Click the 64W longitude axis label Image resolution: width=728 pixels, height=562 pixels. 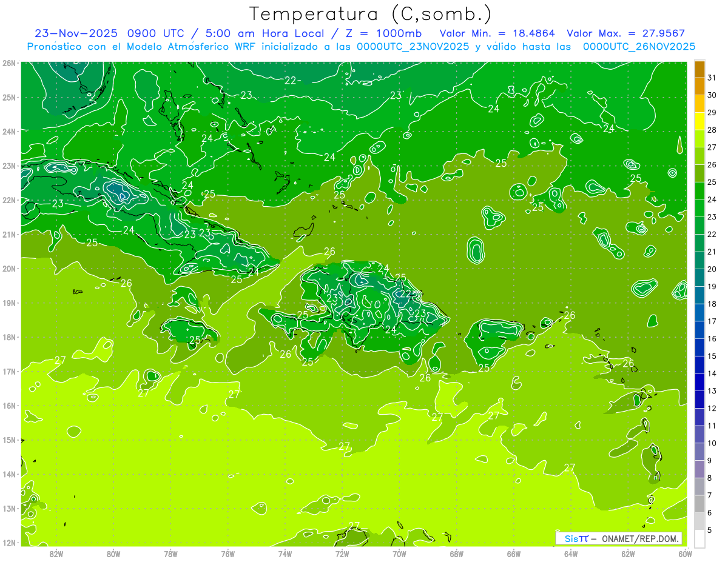click(571, 554)
